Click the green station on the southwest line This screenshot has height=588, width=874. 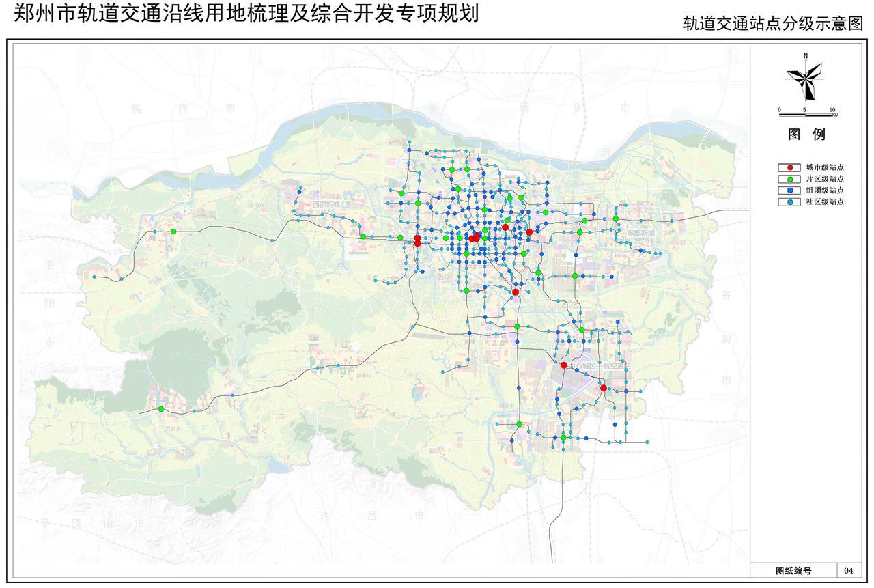161,409
